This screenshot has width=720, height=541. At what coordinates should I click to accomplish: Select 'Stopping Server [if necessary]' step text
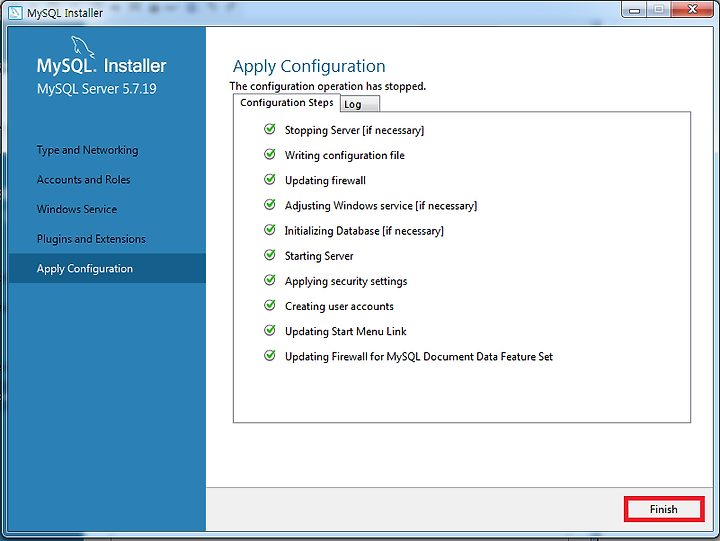click(x=354, y=130)
